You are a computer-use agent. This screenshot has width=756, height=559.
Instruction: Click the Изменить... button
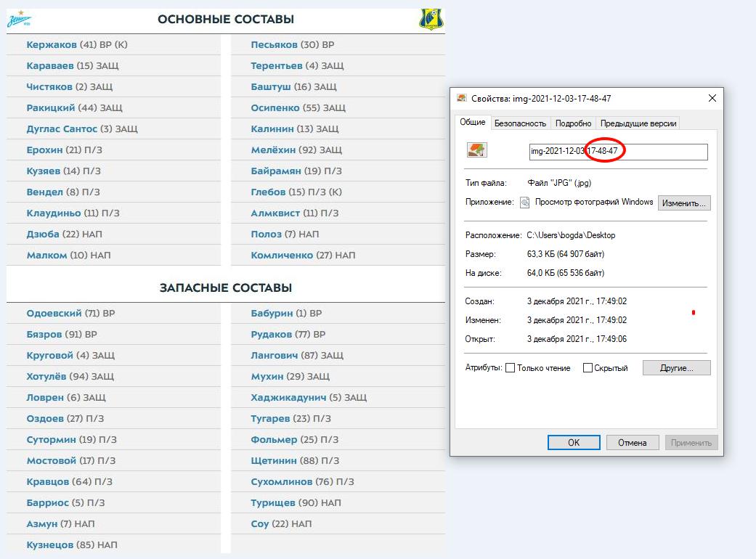684,203
